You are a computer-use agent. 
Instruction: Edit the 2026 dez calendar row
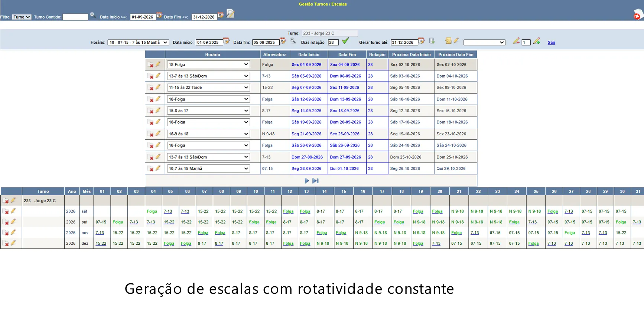[13, 243]
